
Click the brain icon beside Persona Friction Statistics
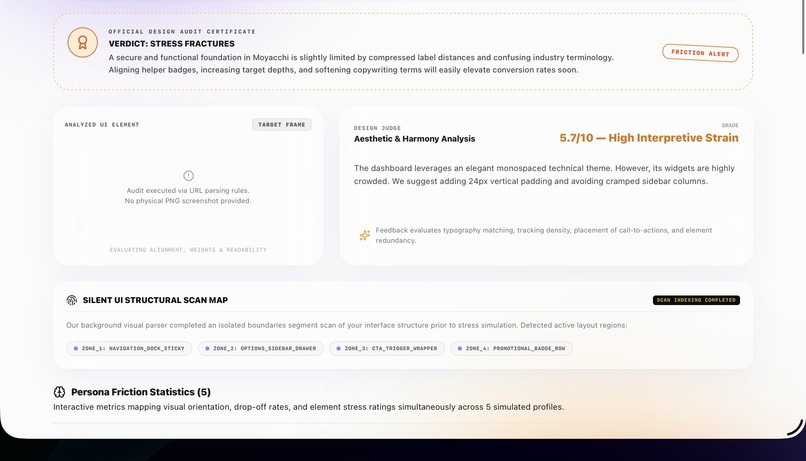click(x=59, y=392)
